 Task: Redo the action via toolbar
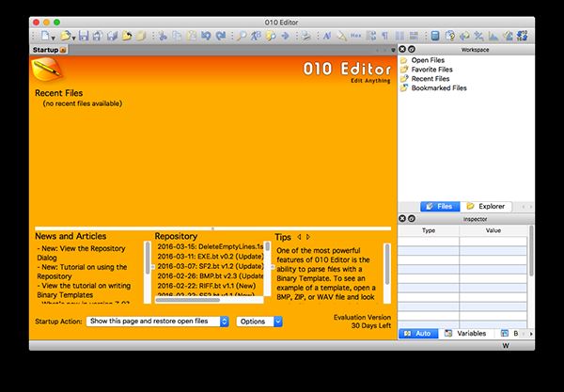click(x=220, y=36)
